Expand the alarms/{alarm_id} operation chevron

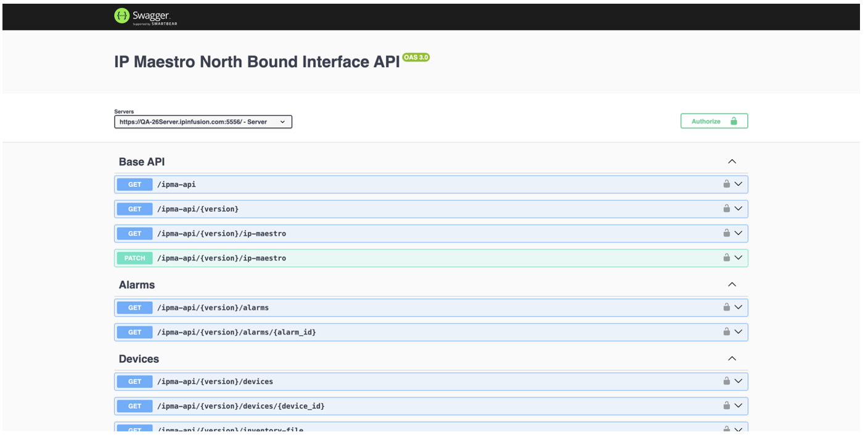tap(738, 332)
